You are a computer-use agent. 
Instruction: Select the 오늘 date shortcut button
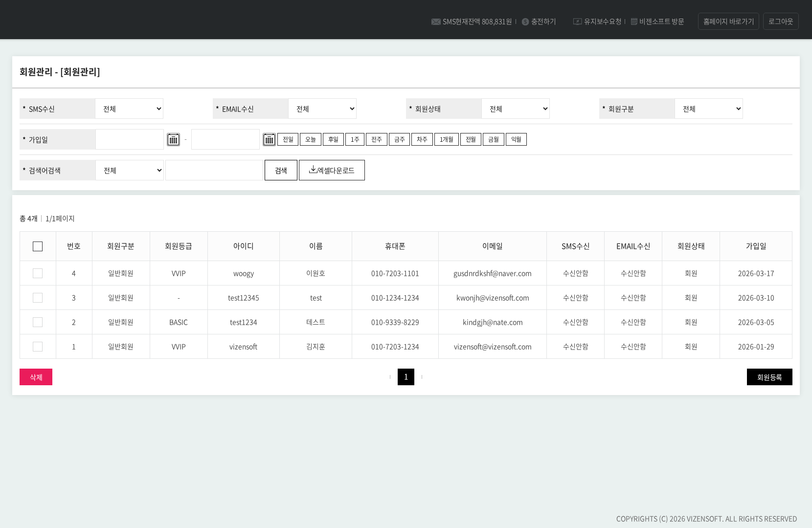click(311, 139)
